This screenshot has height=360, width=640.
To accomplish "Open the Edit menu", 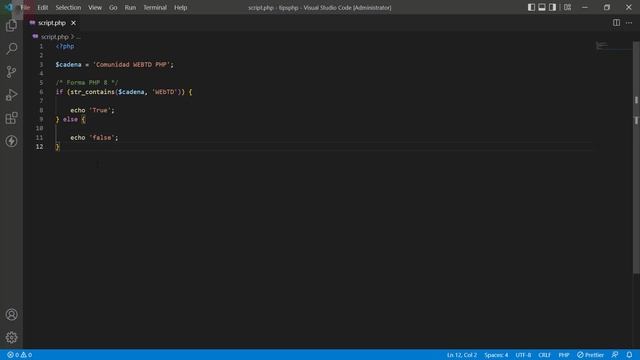I will 42,7.
